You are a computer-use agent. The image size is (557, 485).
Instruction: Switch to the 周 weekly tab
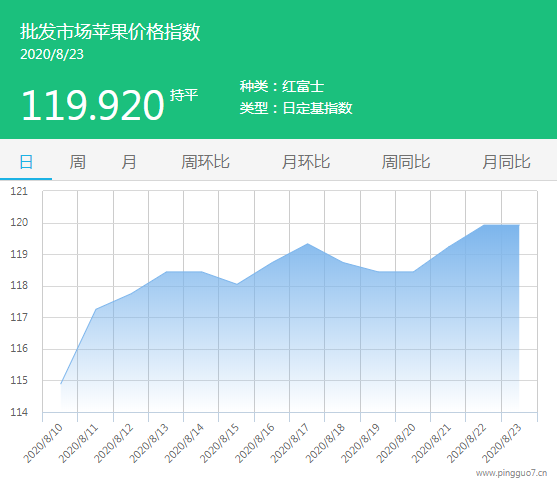tap(77, 162)
